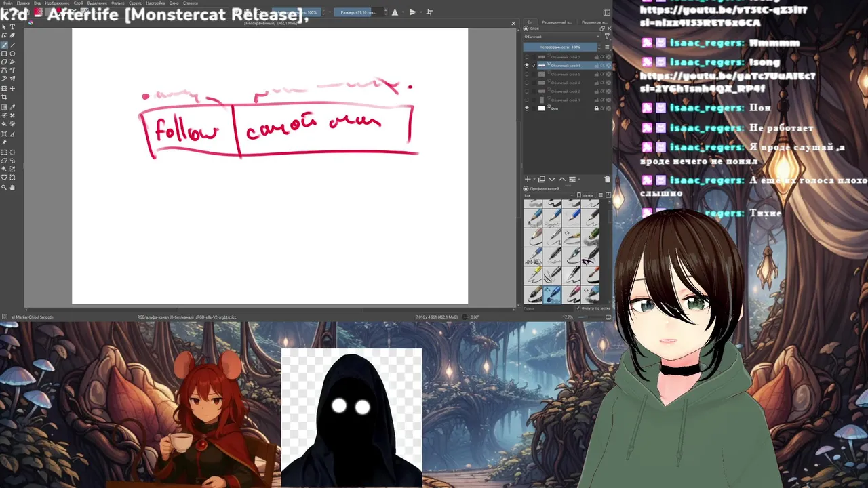Screen dimensions: 868x488
Task: Toggle visibility of Обычный слой 3
Action: click(x=527, y=57)
